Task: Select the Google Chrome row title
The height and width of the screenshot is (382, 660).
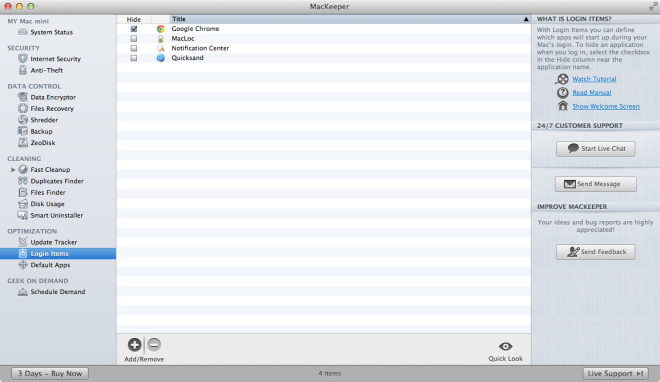Action: 195,29
